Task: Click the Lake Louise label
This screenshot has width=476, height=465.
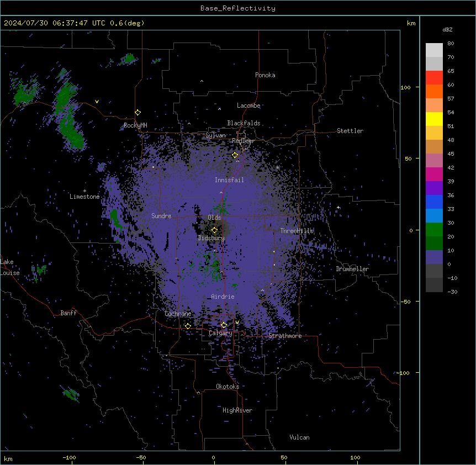Action: coord(10,267)
